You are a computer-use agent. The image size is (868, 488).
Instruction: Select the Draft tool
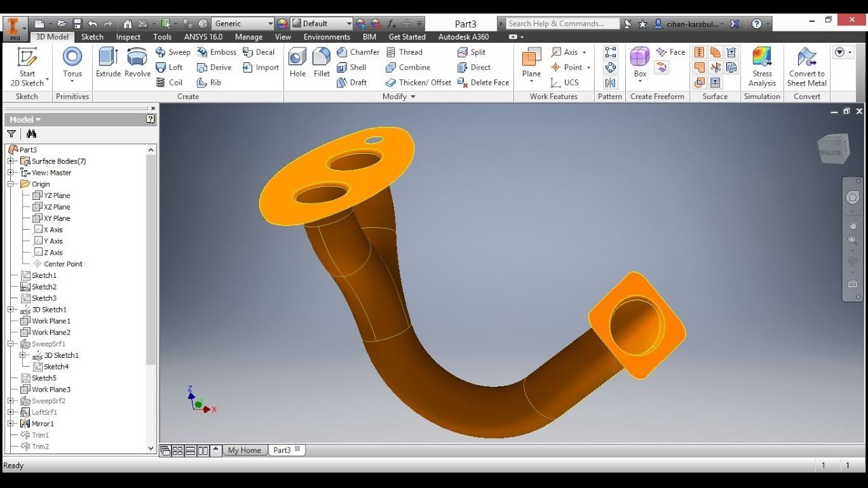tap(352, 83)
